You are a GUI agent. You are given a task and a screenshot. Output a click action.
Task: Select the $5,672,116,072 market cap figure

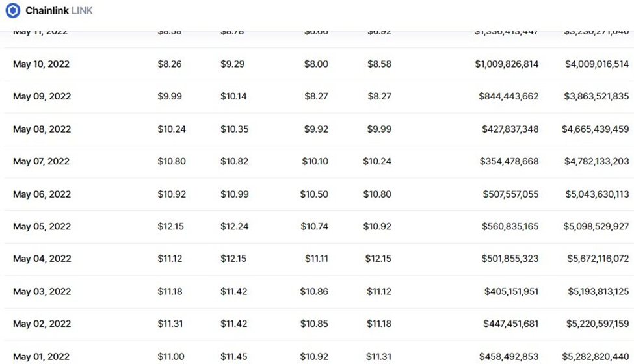click(x=596, y=259)
